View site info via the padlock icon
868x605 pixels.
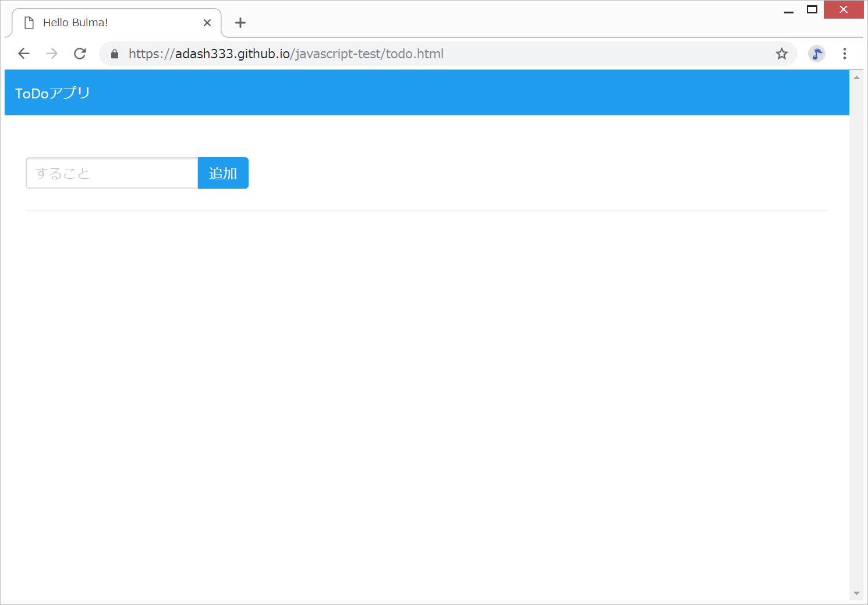coord(115,54)
